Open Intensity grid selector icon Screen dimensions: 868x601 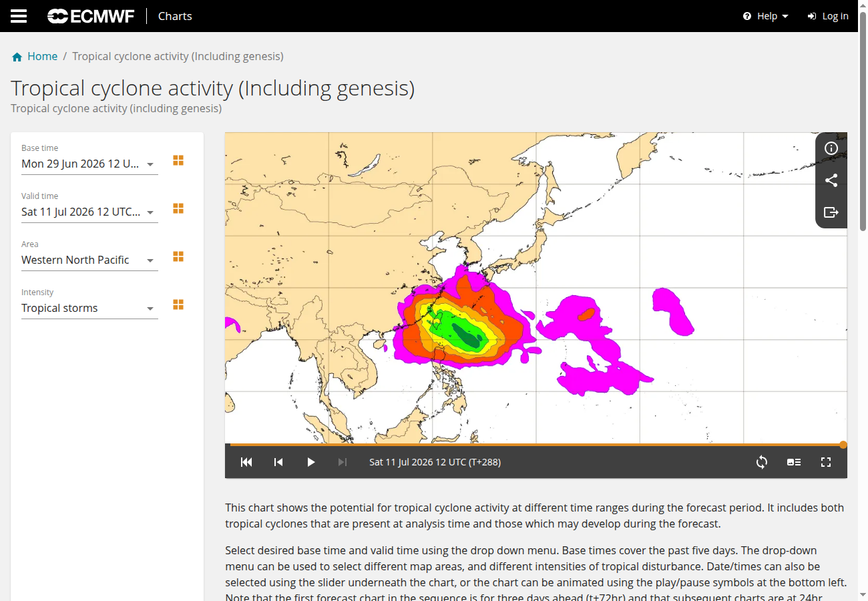click(x=178, y=305)
